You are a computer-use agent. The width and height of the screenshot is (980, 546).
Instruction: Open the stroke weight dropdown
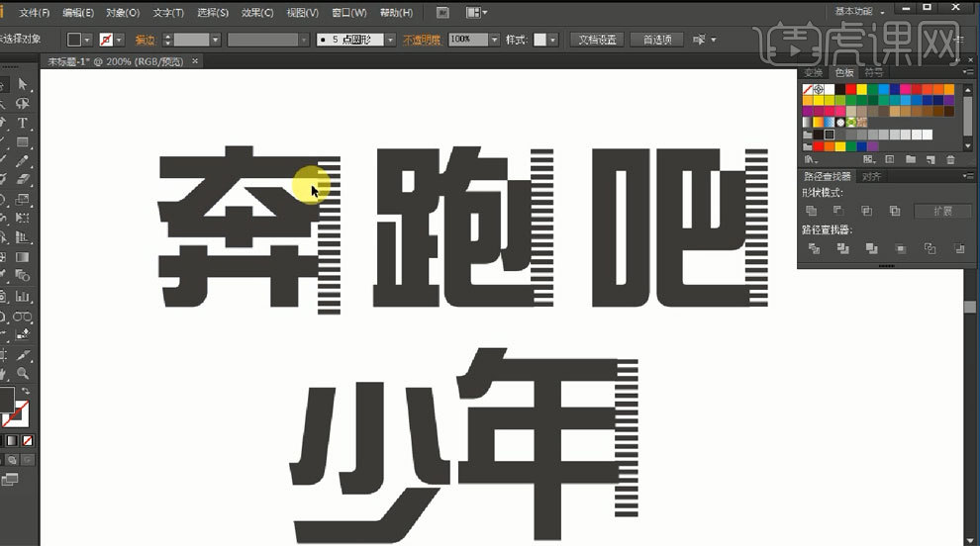215,40
